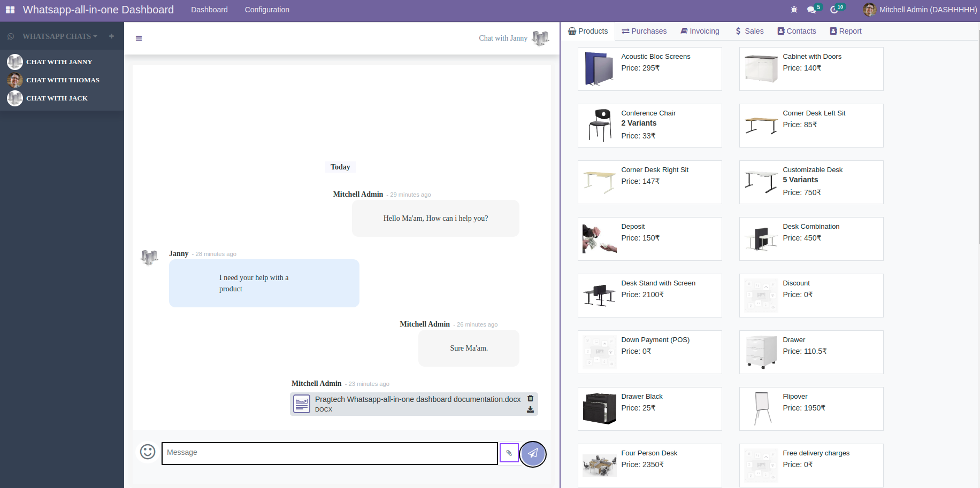Click the Janny avatar in chat header
Image resolution: width=980 pixels, height=488 pixels.
(x=540, y=38)
